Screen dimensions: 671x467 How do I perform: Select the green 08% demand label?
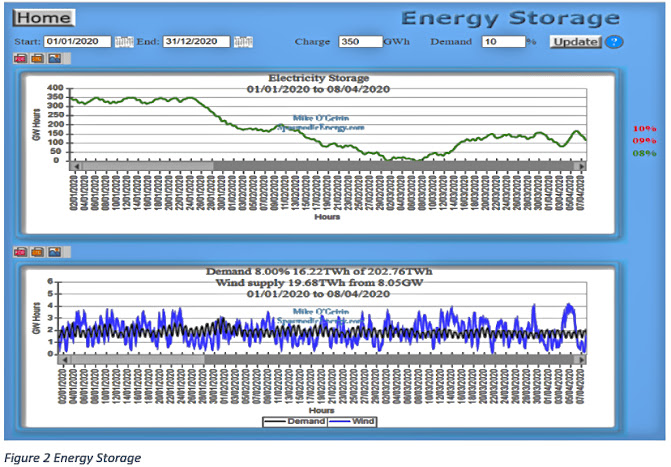[x=644, y=153]
